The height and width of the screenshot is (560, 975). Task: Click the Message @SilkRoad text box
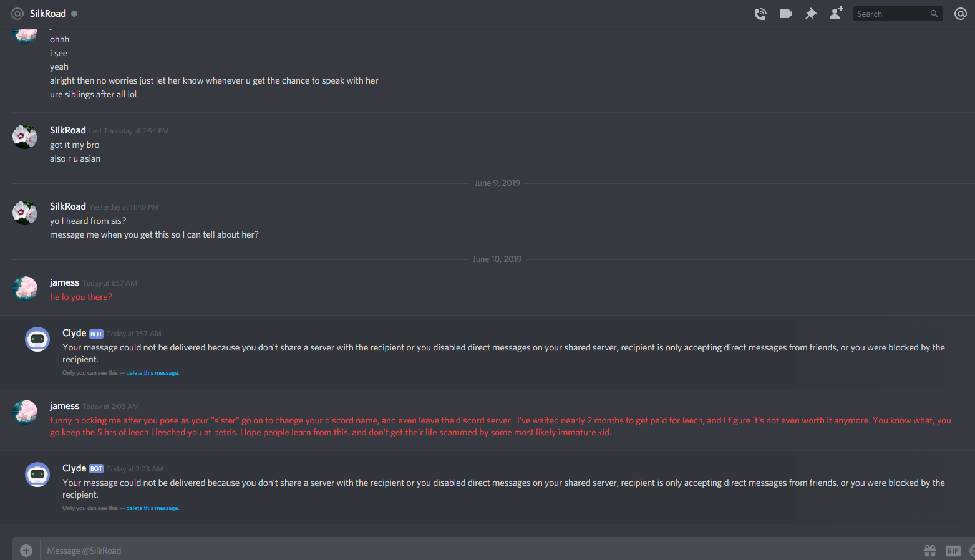pos(437,551)
